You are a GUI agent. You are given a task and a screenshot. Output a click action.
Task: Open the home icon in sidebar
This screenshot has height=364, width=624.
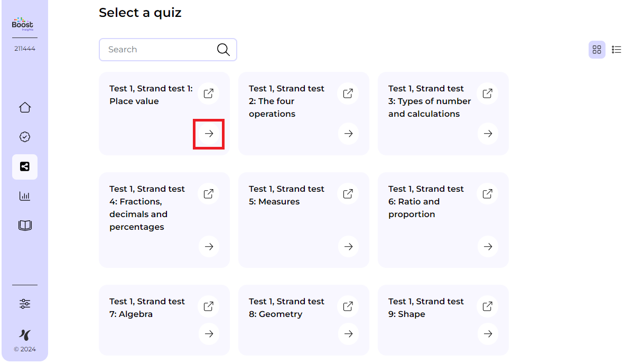tap(25, 108)
